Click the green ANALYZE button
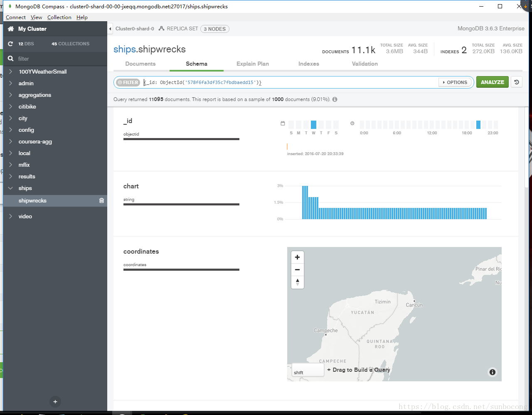The height and width of the screenshot is (415, 532). click(493, 82)
